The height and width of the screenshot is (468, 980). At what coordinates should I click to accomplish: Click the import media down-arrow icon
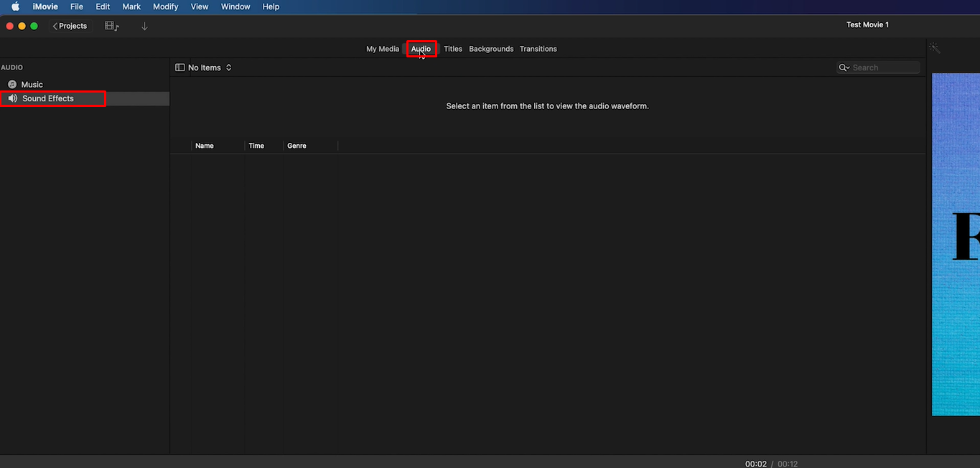pyautogui.click(x=144, y=26)
